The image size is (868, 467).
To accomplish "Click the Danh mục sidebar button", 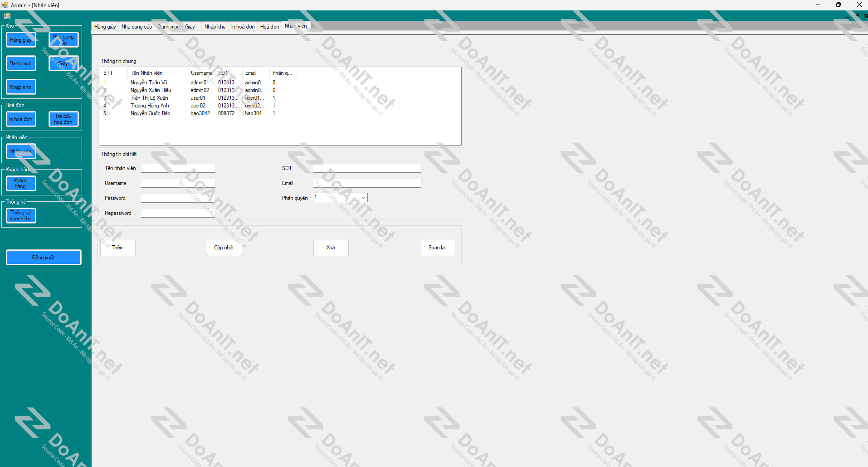I will point(21,63).
